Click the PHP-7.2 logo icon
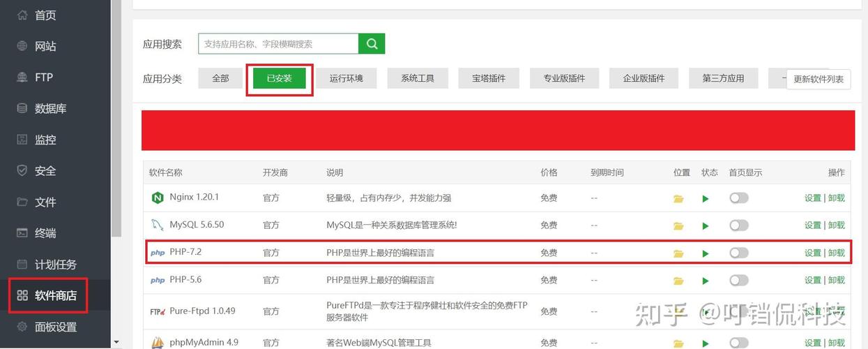 [x=158, y=253]
